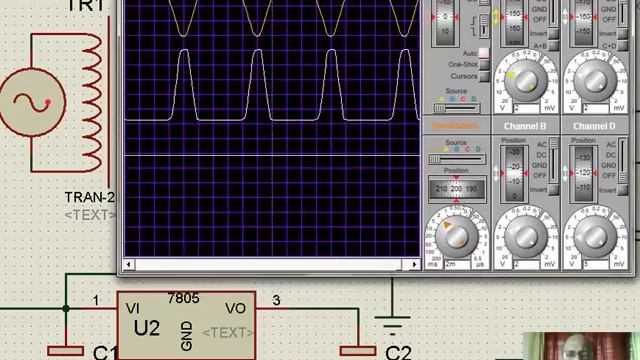The height and width of the screenshot is (360, 640).
Task: Click the timebase value field showing 2m
Action: pyautogui.click(x=458, y=264)
